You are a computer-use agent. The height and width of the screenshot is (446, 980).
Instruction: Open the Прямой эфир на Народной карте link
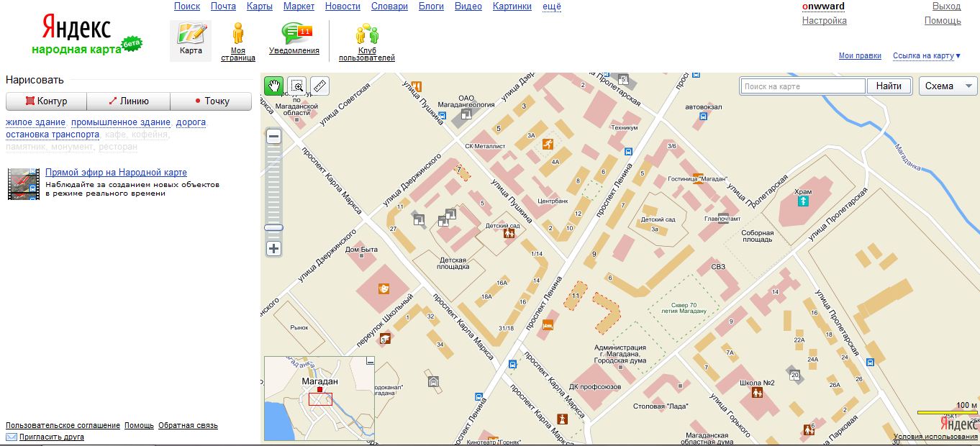click(x=116, y=173)
